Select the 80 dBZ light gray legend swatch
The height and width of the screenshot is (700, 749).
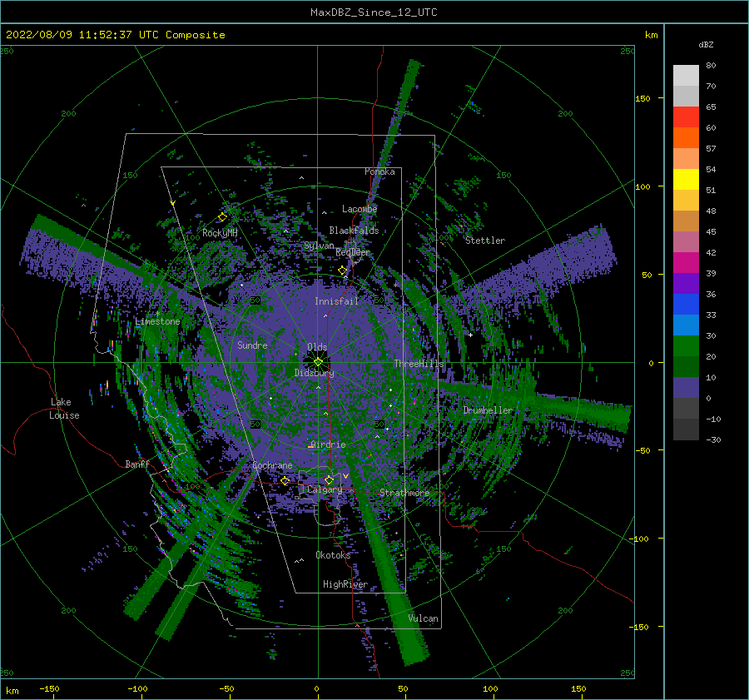[686, 75]
